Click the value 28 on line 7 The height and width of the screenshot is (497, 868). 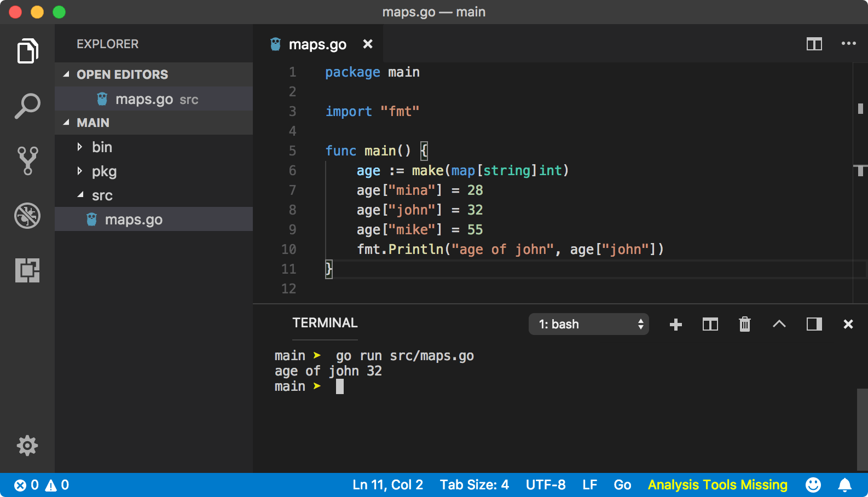(475, 190)
